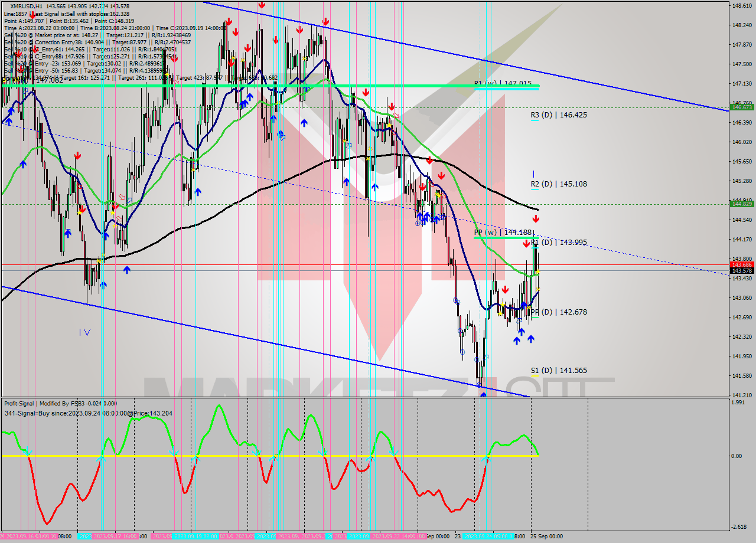Click the R2 (D) | 145.108 label
Viewport: 756px width, 543px height.
click(559, 184)
